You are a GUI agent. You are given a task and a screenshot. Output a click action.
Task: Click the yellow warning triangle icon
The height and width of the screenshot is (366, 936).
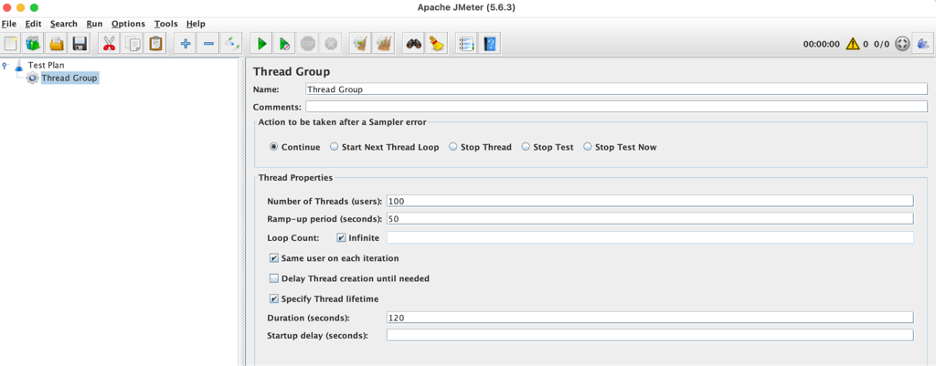pyautogui.click(x=852, y=44)
